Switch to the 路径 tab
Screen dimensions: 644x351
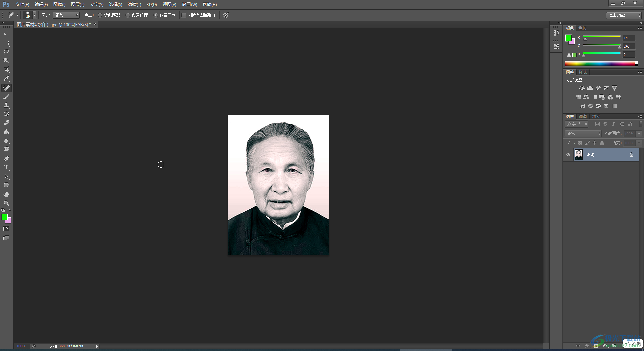596,117
